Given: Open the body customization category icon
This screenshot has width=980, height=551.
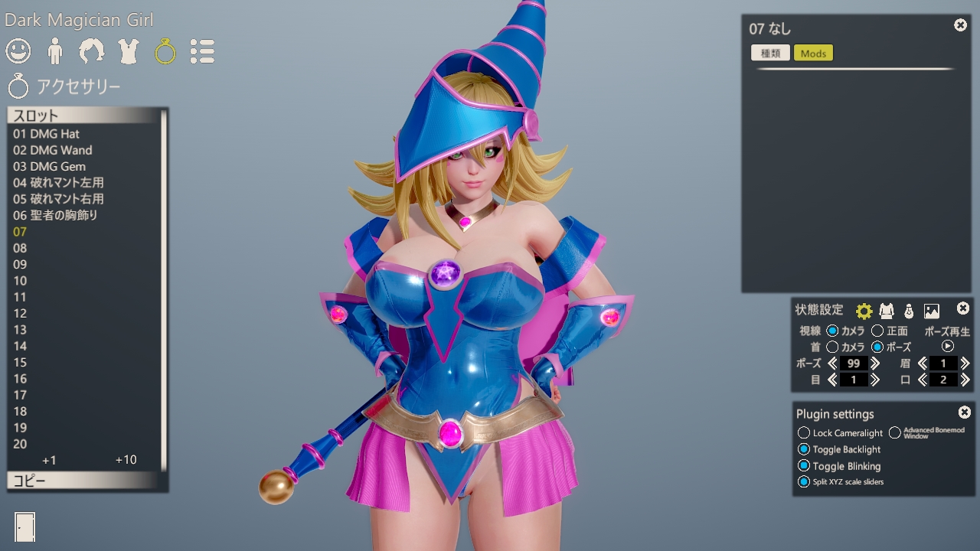Looking at the screenshot, I should [54, 51].
